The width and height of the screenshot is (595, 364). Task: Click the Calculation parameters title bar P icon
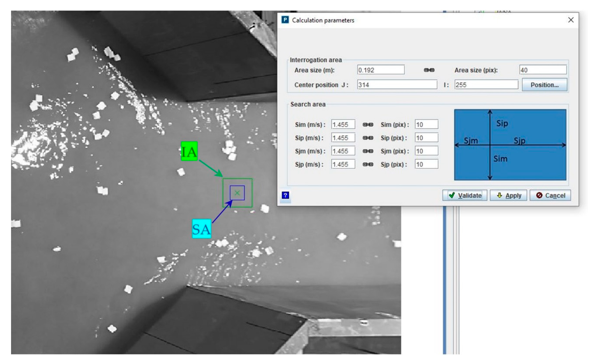[285, 20]
